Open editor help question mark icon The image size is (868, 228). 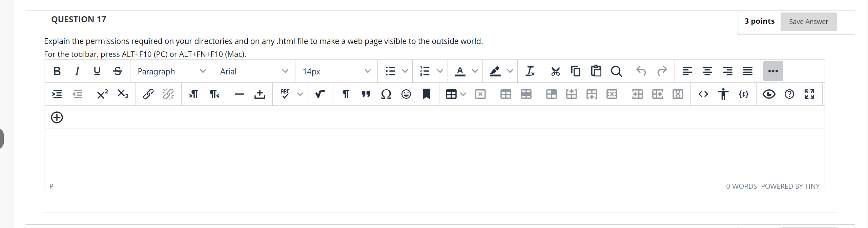789,94
